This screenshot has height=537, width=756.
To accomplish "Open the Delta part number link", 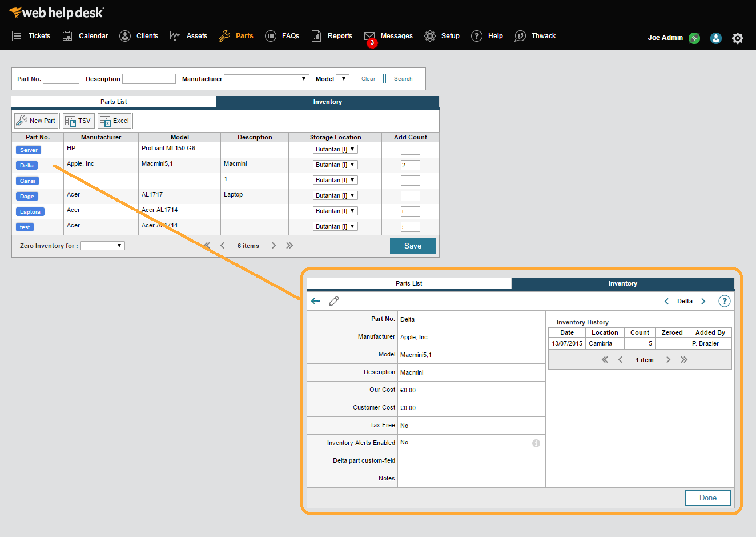I will (27, 165).
